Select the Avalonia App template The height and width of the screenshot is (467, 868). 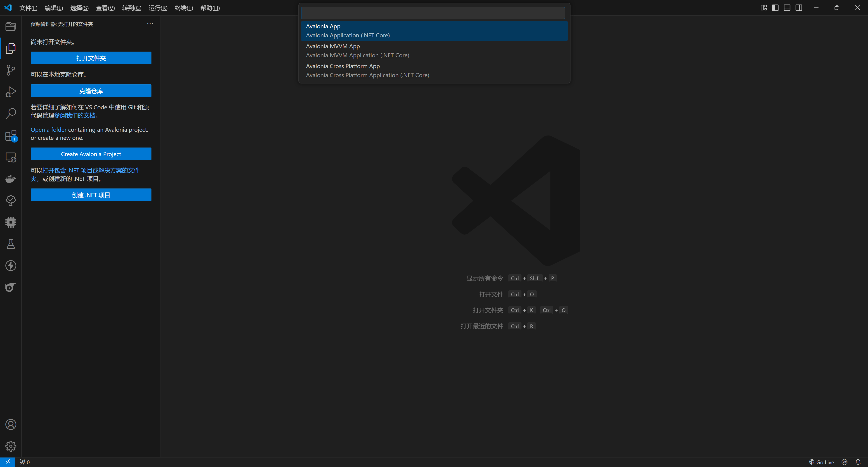434,31
